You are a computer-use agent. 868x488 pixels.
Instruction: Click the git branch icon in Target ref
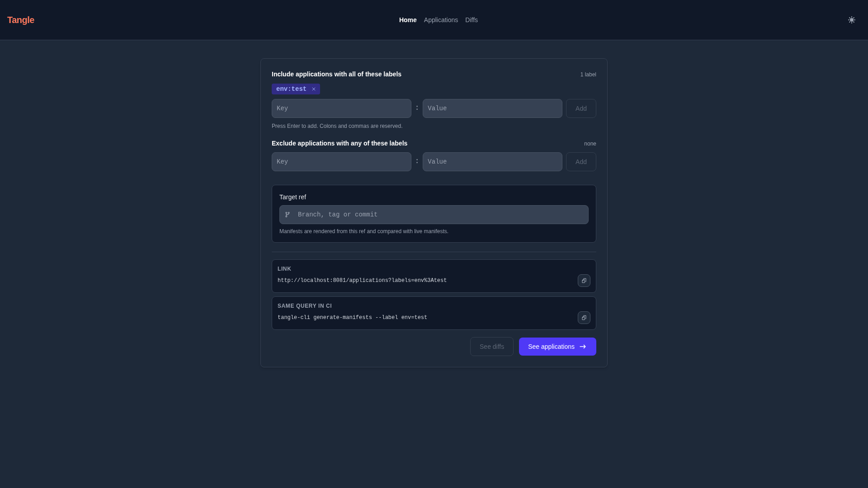point(288,215)
